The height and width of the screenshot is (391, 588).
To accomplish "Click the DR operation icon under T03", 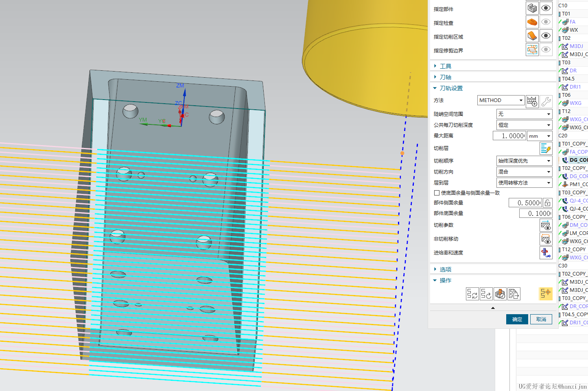I will 565,71.
